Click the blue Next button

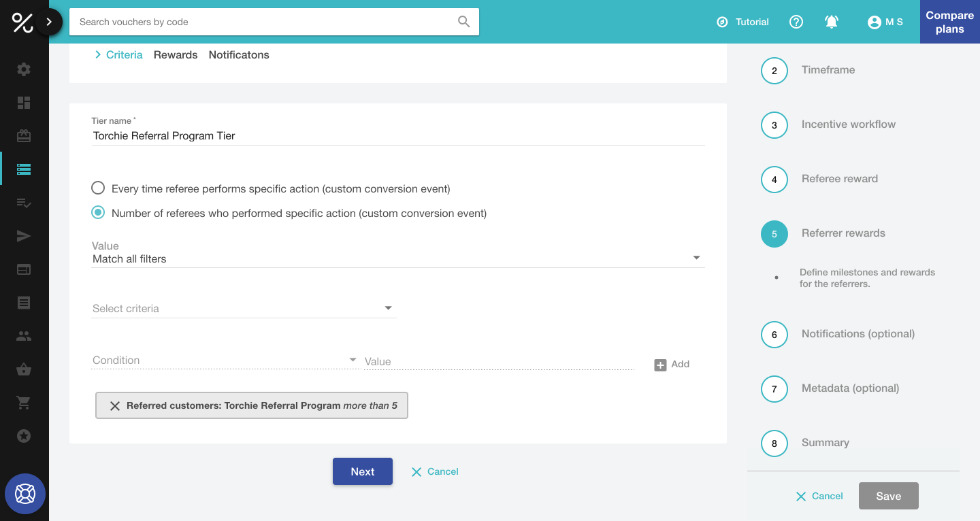(362, 471)
